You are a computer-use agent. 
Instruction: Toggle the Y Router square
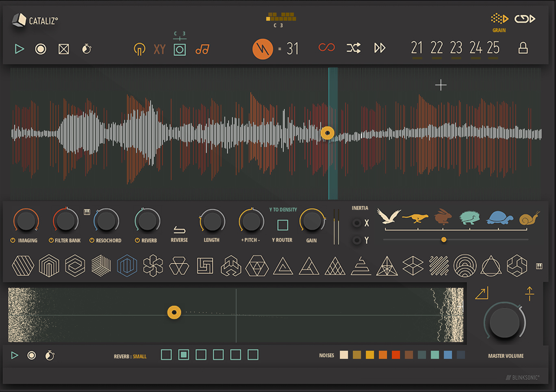282,225
